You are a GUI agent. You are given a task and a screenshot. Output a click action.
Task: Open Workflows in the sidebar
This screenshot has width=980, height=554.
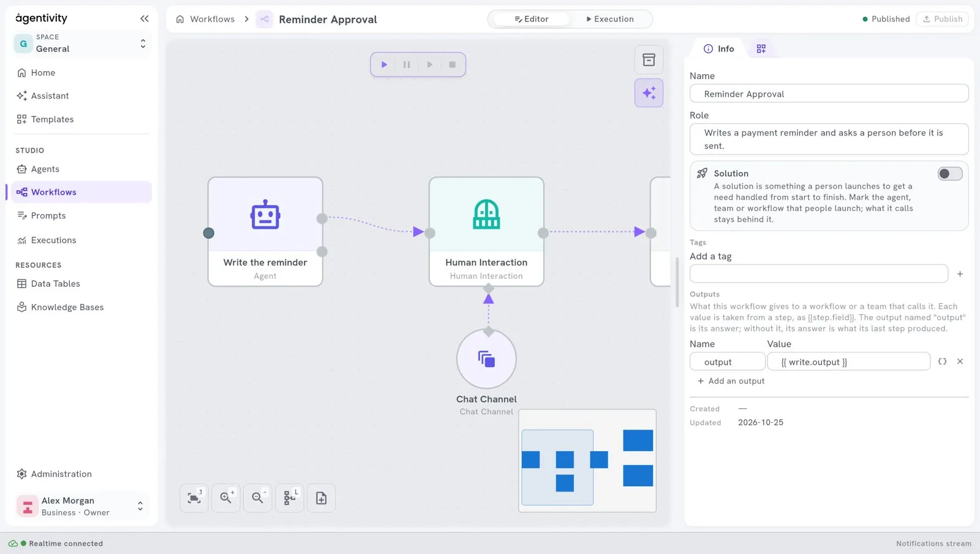(82, 192)
